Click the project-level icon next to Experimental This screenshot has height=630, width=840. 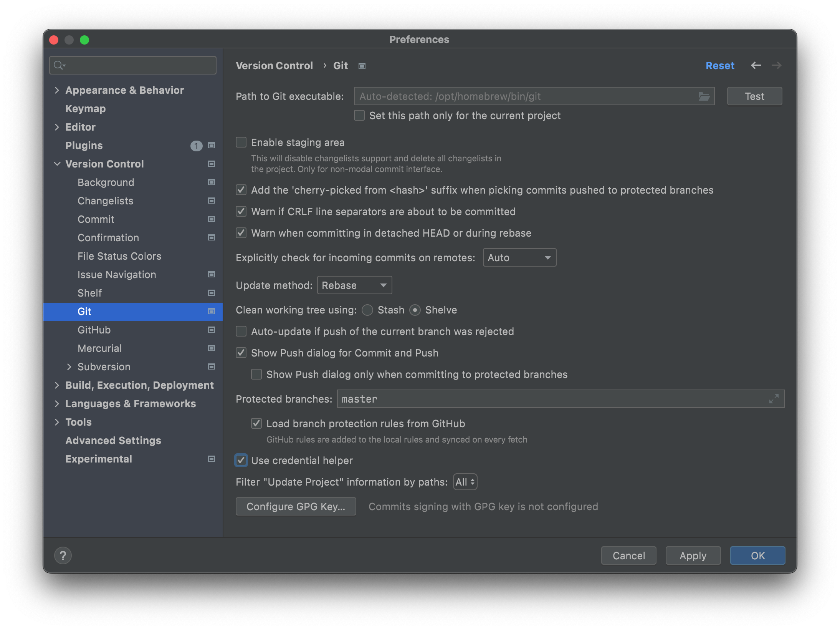pyautogui.click(x=211, y=459)
